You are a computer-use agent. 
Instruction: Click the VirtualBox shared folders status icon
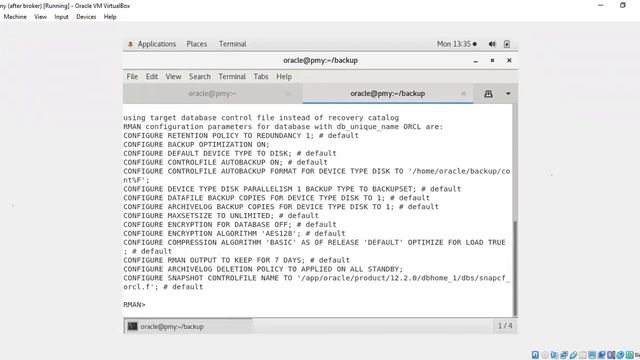[583, 355]
